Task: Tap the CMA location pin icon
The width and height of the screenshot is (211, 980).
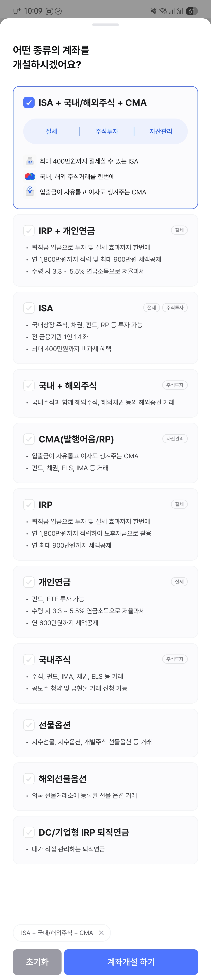Action: point(30,191)
